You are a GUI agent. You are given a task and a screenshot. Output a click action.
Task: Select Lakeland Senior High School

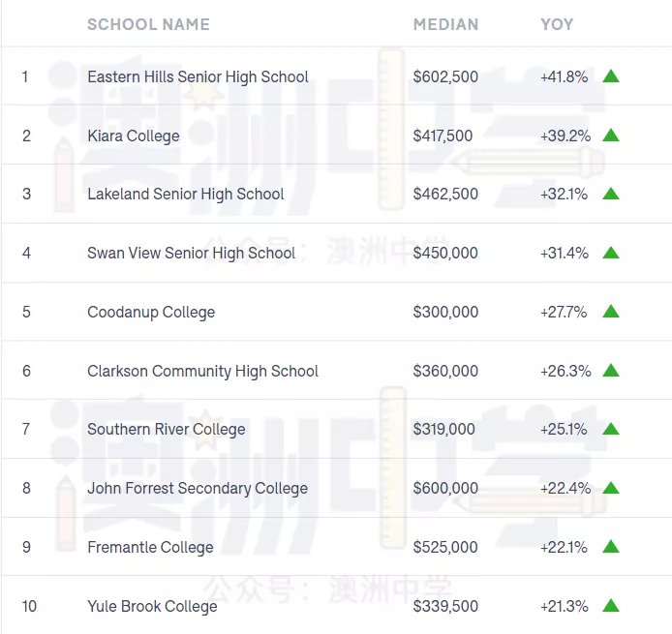pyautogui.click(x=186, y=194)
